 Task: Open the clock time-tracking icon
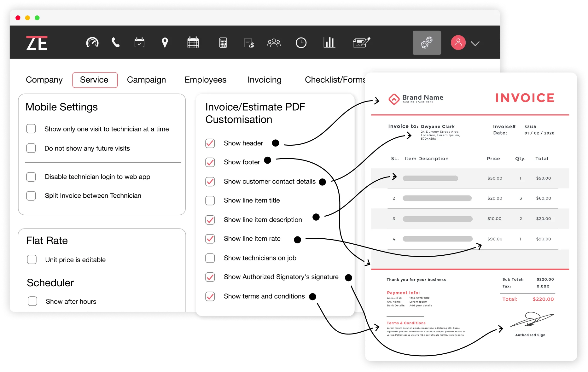(x=301, y=43)
